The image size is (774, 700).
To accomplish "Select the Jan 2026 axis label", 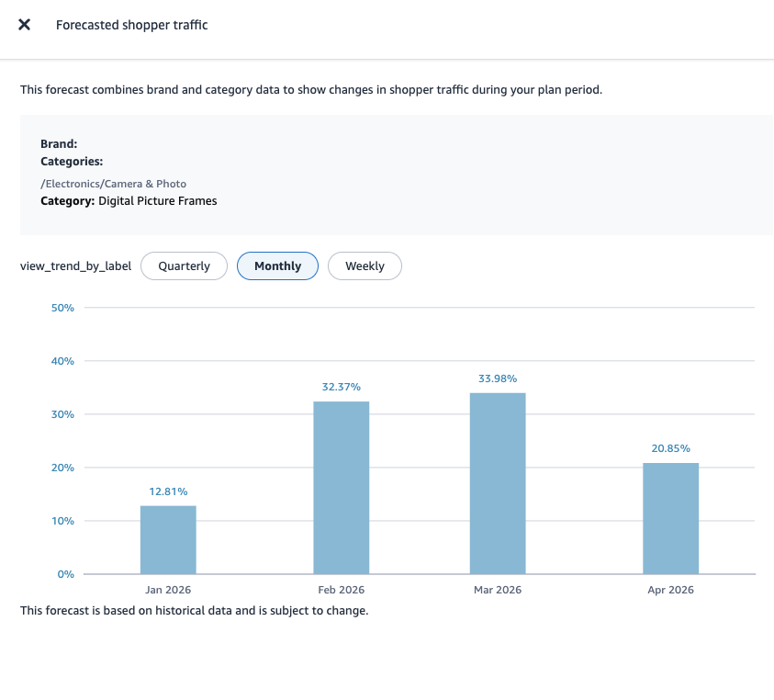I will (x=168, y=589).
